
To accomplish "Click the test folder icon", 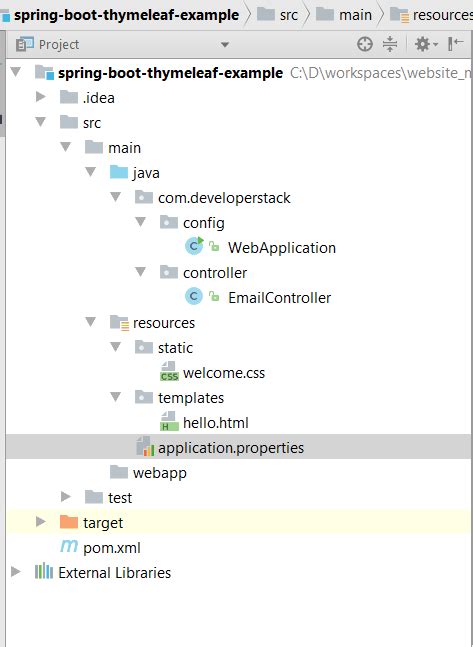I will 94,497.
